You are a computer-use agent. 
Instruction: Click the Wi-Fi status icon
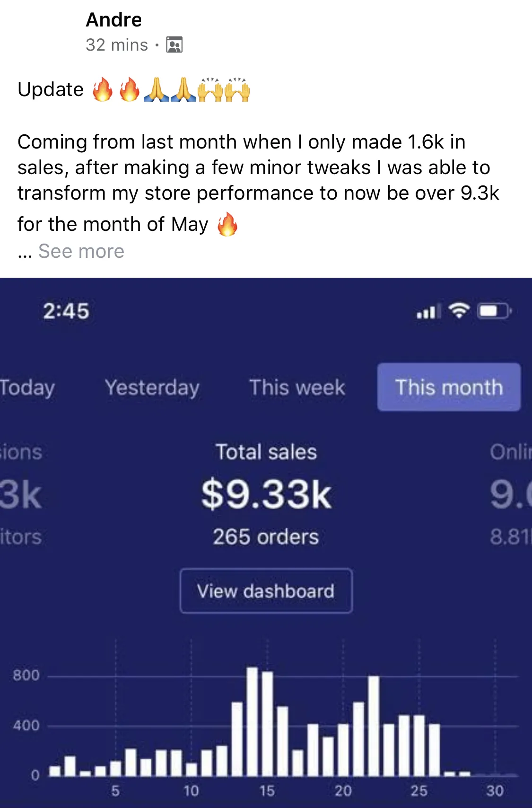[x=459, y=311]
